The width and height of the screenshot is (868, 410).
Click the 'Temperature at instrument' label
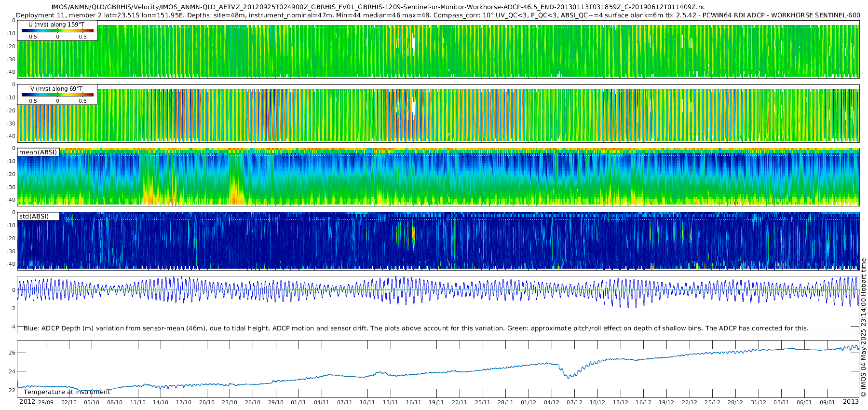[x=67, y=392]
